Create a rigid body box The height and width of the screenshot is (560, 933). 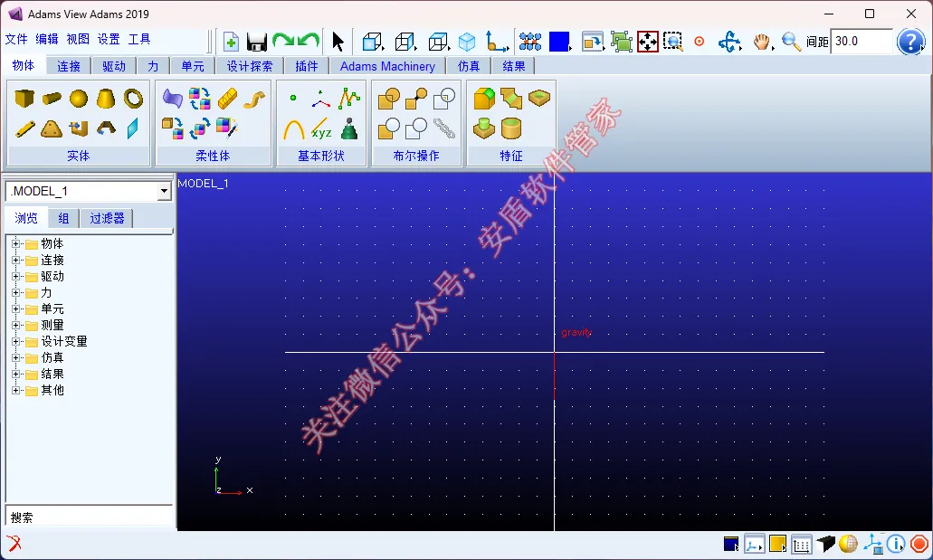coord(24,99)
